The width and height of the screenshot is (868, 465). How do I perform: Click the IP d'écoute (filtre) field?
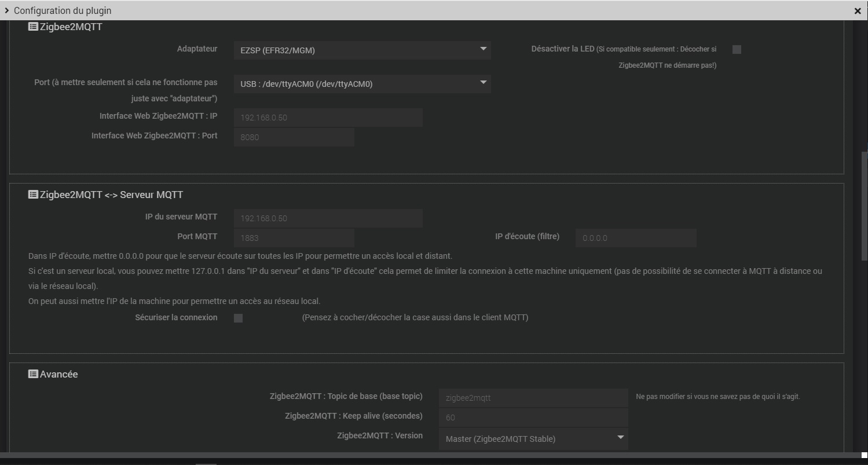pyautogui.click(x=636, y=238)
